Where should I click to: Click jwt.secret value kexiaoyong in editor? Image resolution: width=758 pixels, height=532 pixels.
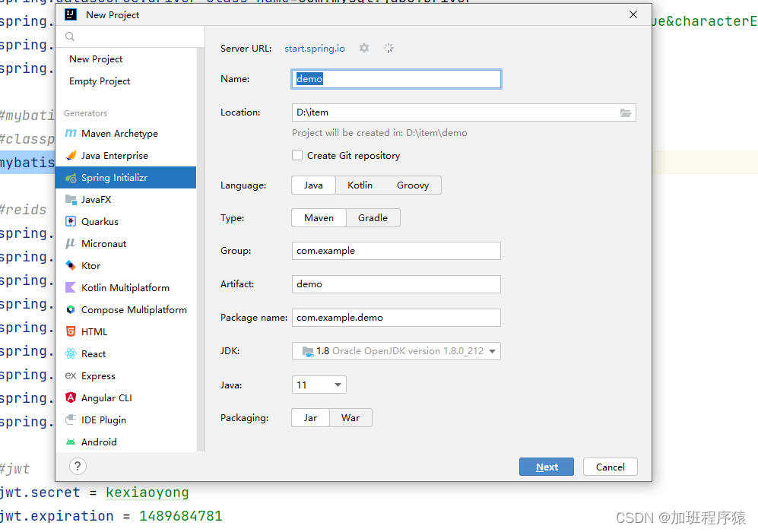(x=147, y=492)
